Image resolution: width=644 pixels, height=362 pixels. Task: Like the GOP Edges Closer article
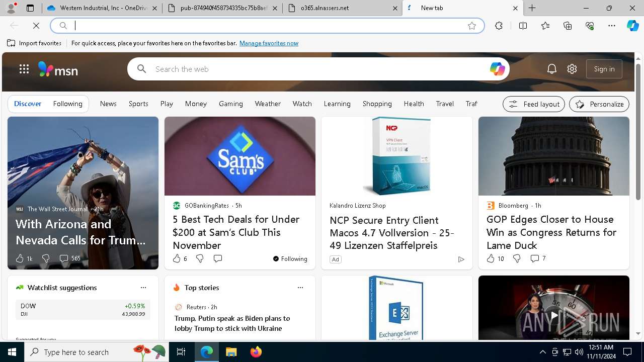point(491,258)
